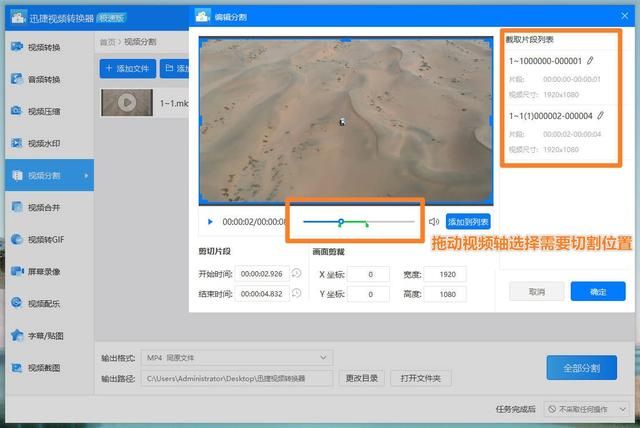Image resolution: width=640 pixels, height=428 pixels.
Task: Open 视频压缩 in the sidebar
Action: point(44,111)
